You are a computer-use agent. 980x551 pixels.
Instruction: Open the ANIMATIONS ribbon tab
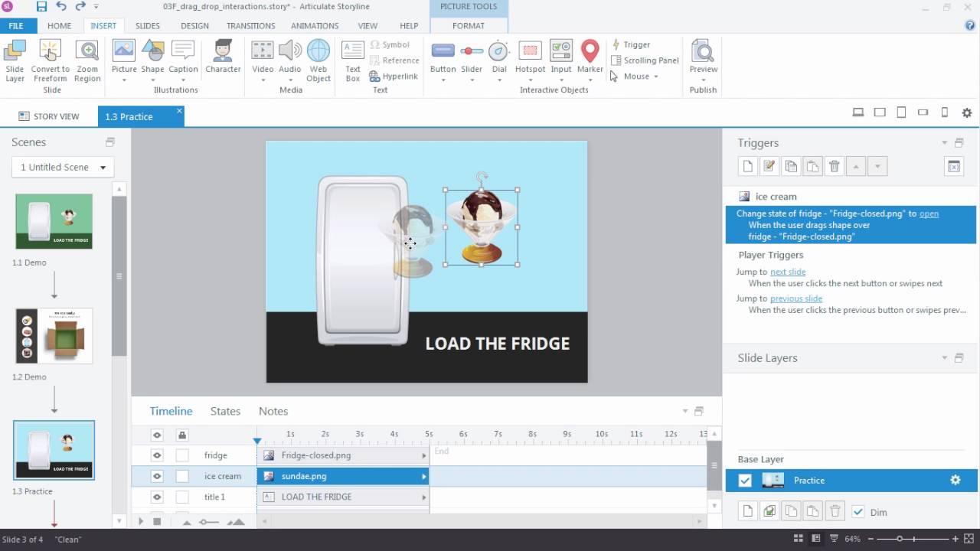click(314, 25)
